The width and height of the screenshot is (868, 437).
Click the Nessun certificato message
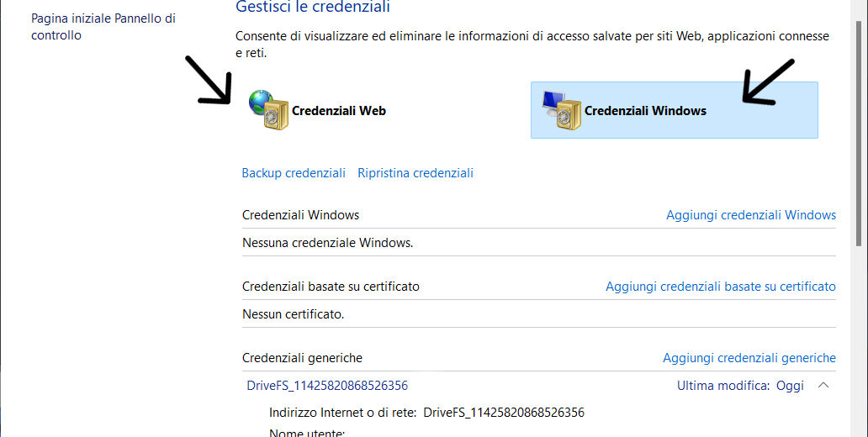[x=293, y=314]
